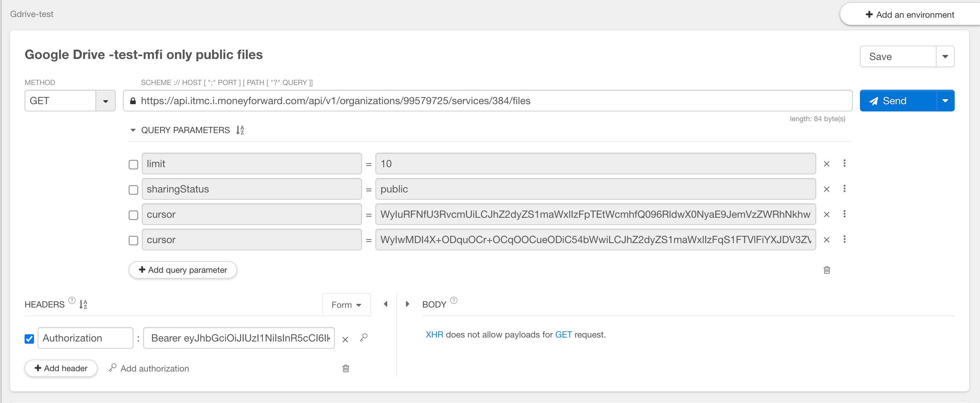The width and height of the screenshot is (980, 403).
Task: Delete all headers trash icon
Action: tap(345, 368)
